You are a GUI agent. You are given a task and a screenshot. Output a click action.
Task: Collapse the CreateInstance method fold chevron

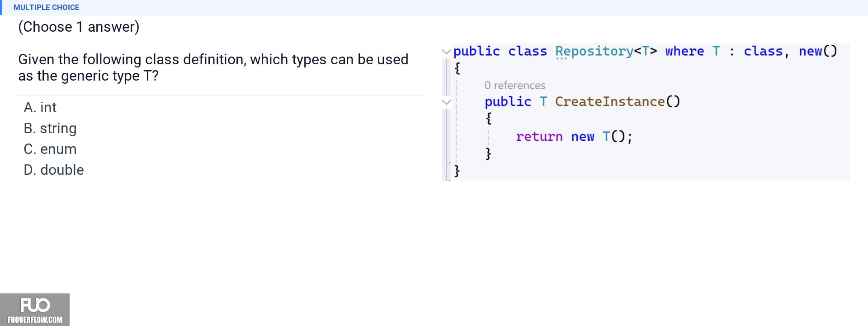point(446,102)
